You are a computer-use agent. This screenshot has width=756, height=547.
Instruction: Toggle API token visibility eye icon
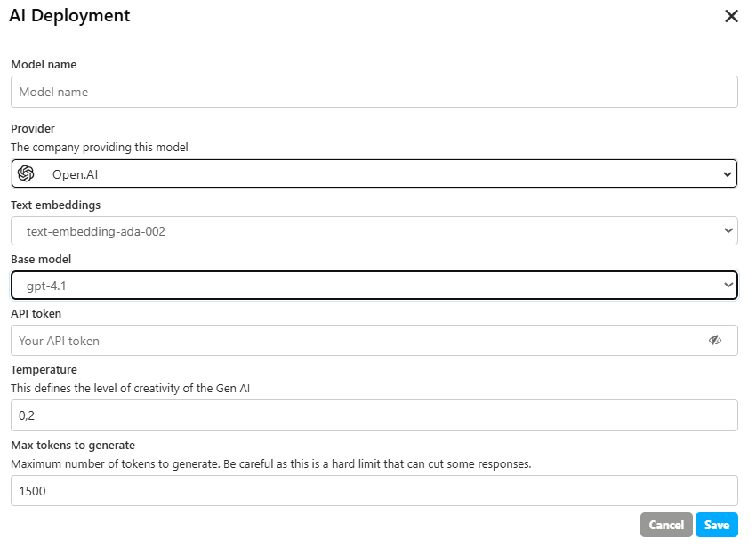pyautogui.click(x=714, y=340)
